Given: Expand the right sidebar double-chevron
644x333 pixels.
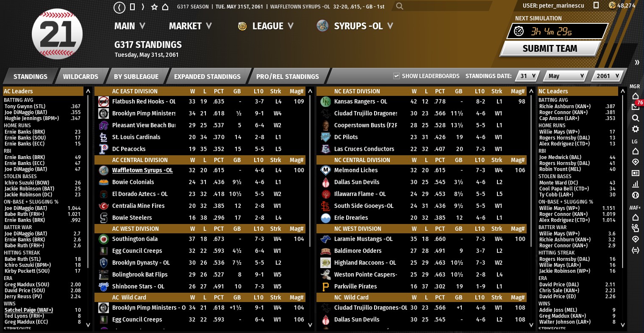Looking at the screenshot, I should (636, 62).
